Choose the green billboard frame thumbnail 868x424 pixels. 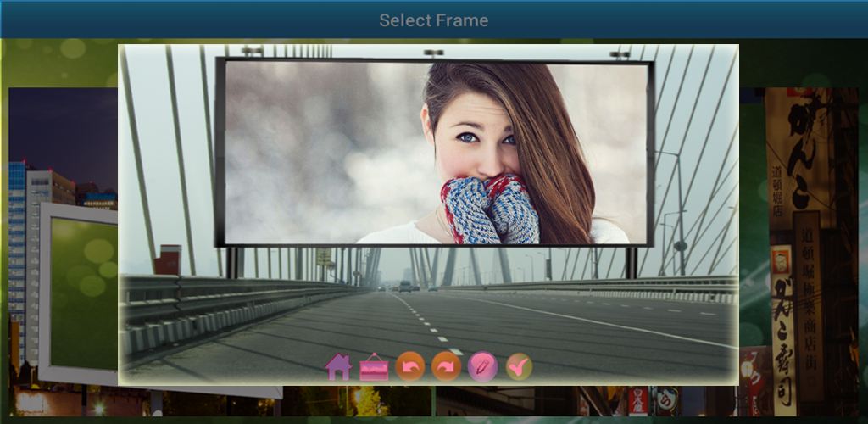pyautogui.click(x=63, y=252)
